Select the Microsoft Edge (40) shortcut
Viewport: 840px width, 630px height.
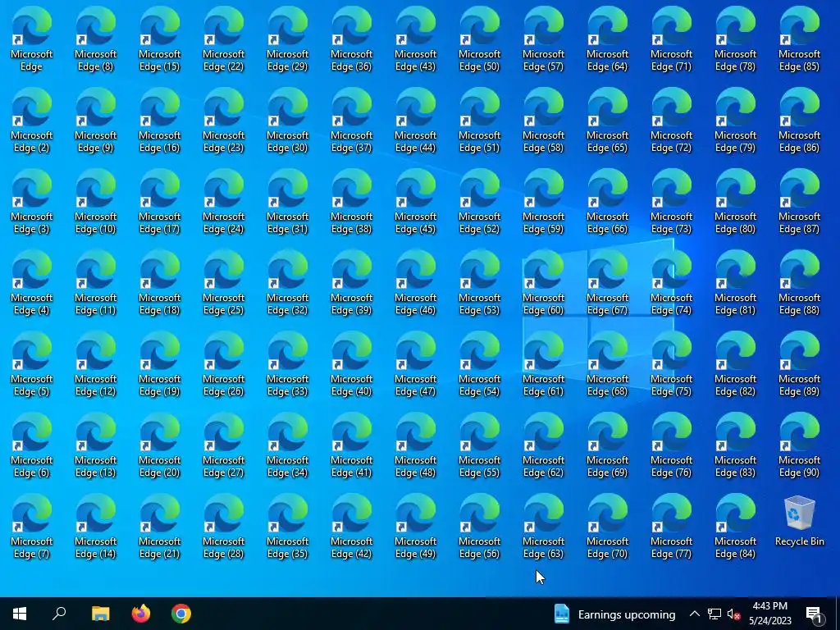351,364
